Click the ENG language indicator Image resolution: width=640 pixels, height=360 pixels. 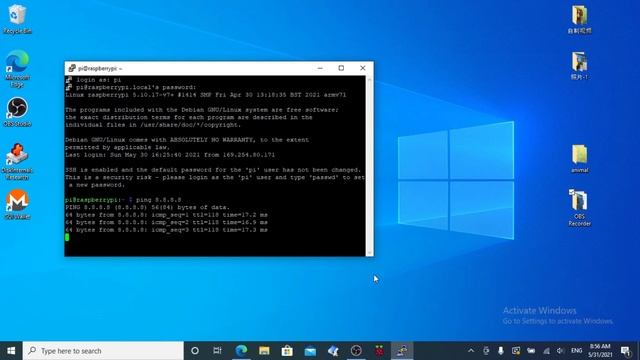click(576, 351)
